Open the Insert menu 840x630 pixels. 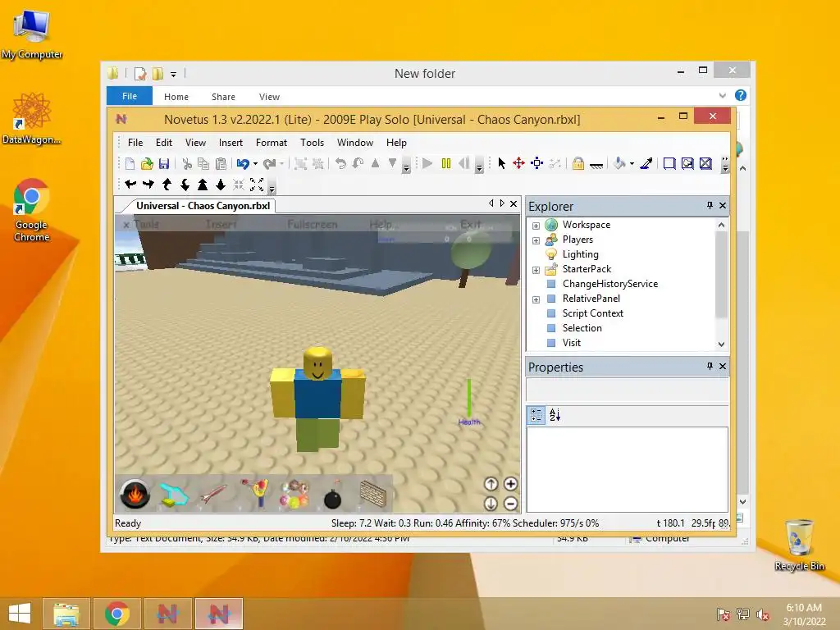click(231, 143)
